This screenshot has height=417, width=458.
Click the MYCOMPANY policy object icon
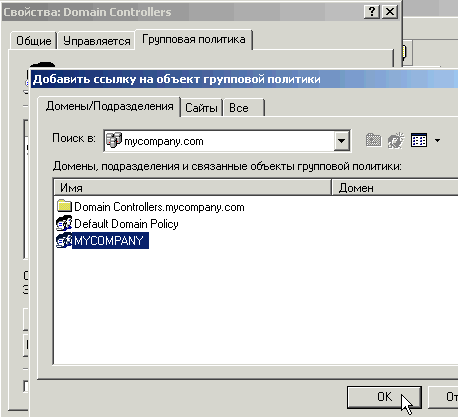pos(64,240)
